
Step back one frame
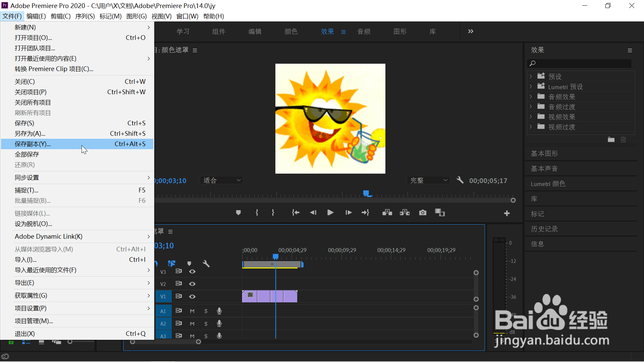pyautogui.click(x=313, y=213)
